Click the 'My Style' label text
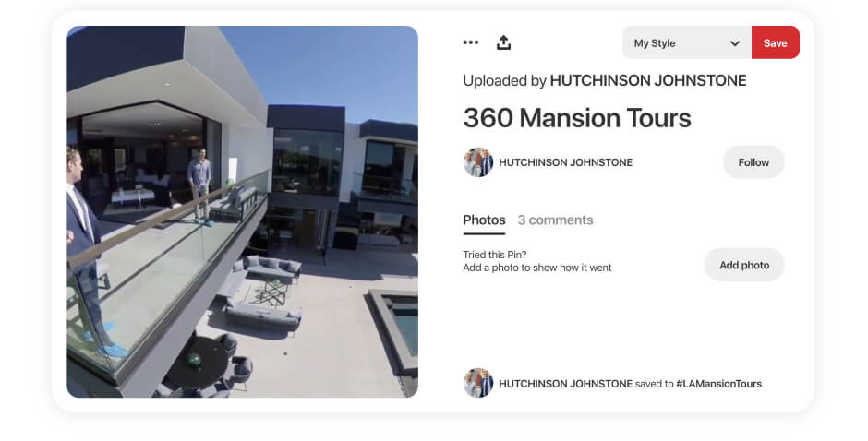868x441 pixels. (x=655, y=43)
